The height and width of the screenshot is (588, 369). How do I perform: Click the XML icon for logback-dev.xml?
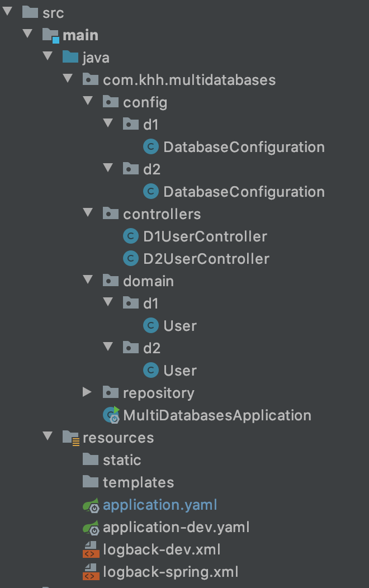tap(90, 549)
